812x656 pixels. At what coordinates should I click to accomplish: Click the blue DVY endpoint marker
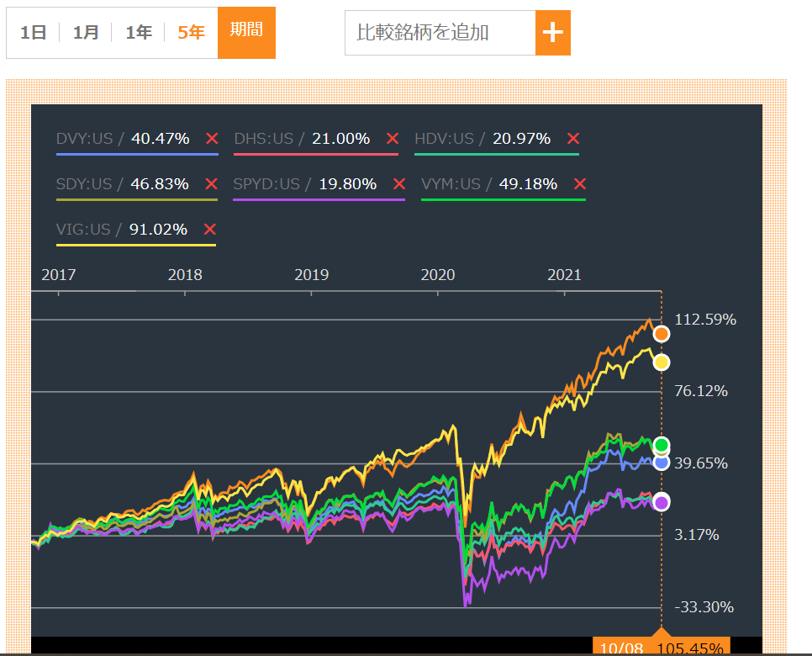click(662, 463)
